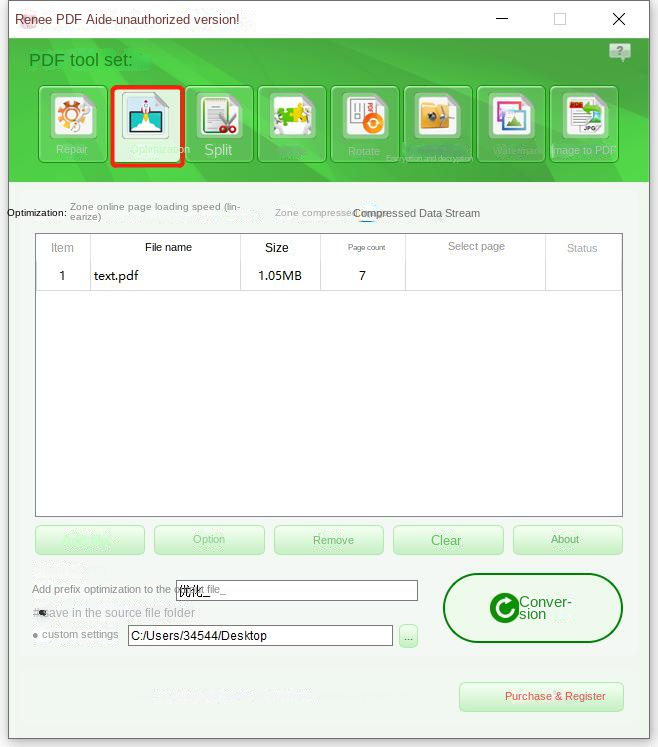Open the Split PDF tool
This screenshot has height=747, width=658.
218,124
